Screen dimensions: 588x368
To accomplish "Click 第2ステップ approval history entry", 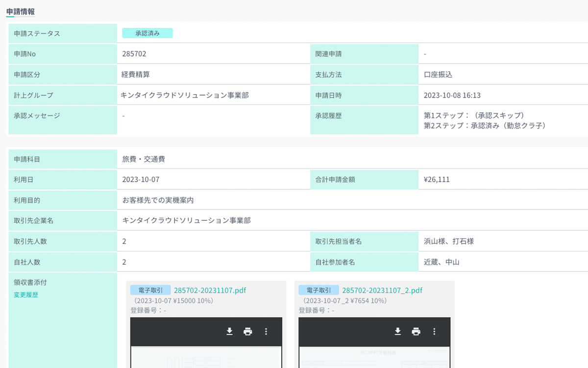I will pyautogui.click(x=485, y=125).
